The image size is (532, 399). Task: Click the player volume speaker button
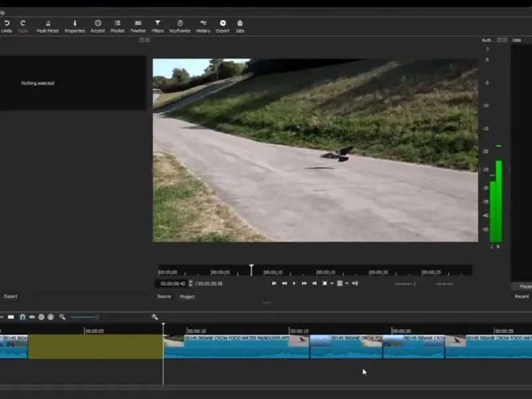click(x=355, y=283)
